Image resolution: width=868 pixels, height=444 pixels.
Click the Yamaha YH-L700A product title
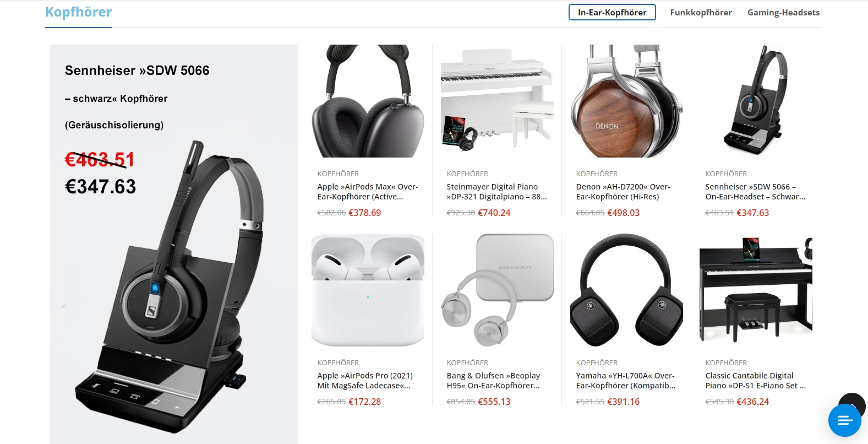pos(626,381)
